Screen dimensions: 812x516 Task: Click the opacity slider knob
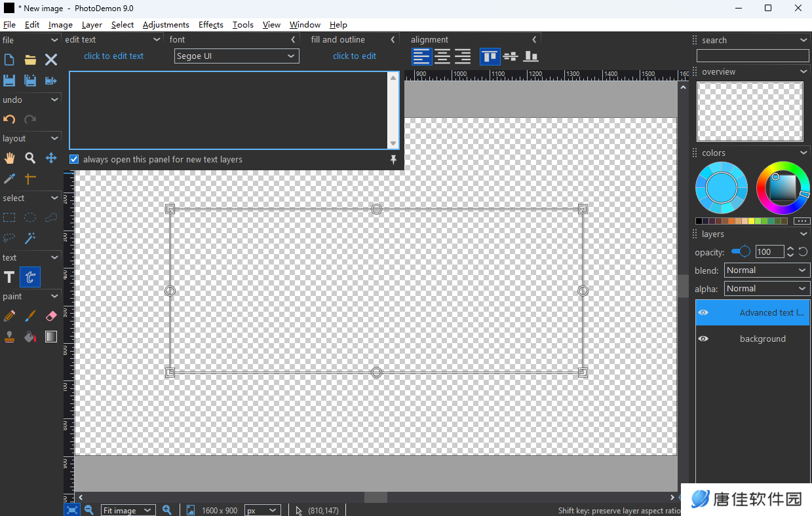pos(744,251)
